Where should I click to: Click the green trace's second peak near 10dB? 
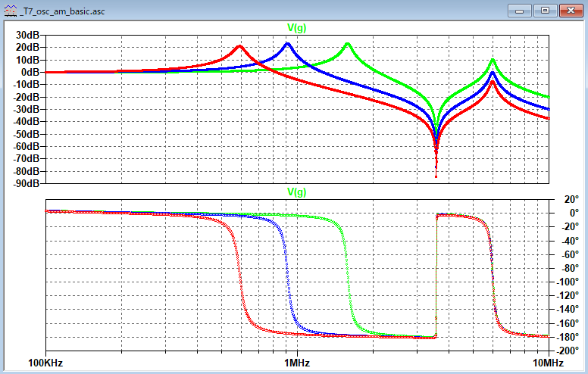pyautogui.click(x=493, y=60)
